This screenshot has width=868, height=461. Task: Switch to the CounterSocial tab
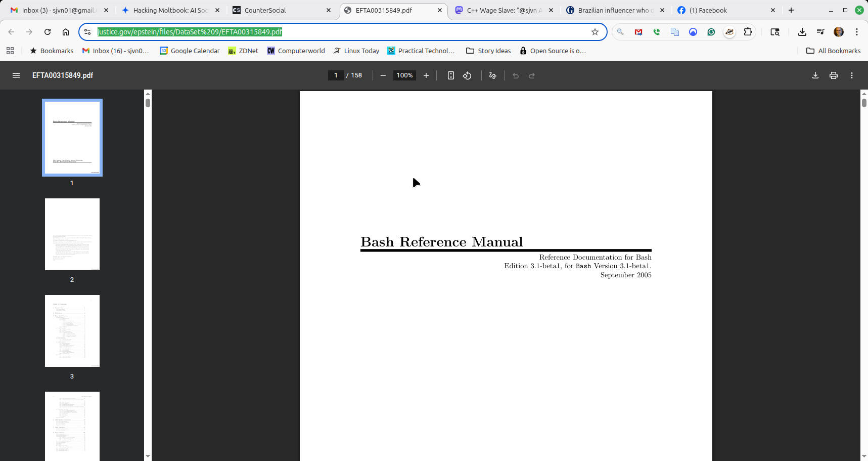[265, 10]
